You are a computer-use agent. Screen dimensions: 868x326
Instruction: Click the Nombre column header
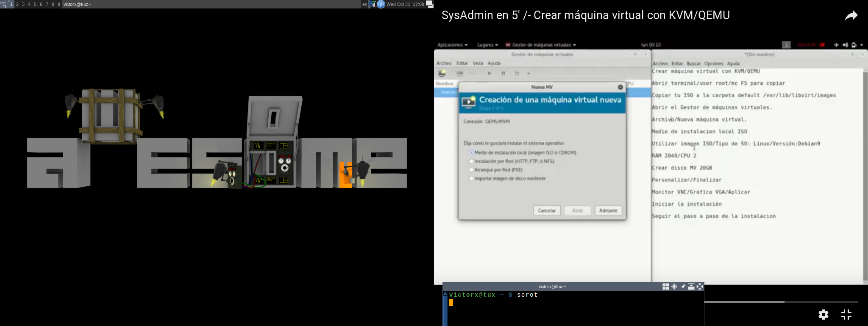(445, 84)
